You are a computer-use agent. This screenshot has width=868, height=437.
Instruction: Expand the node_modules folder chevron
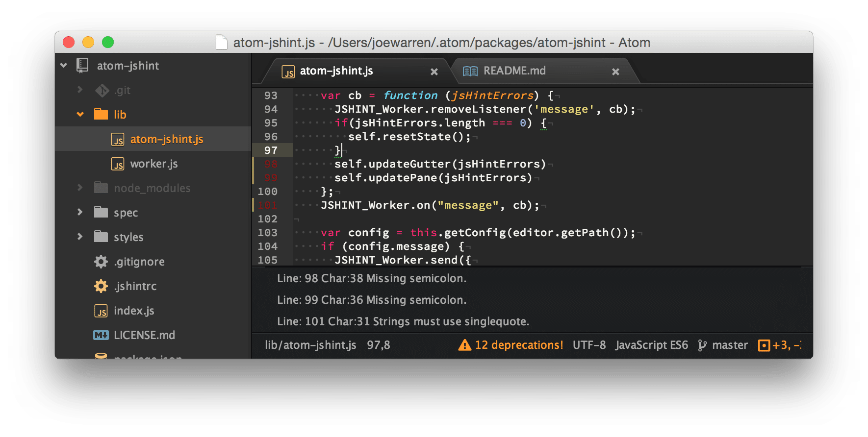[80, 188]
